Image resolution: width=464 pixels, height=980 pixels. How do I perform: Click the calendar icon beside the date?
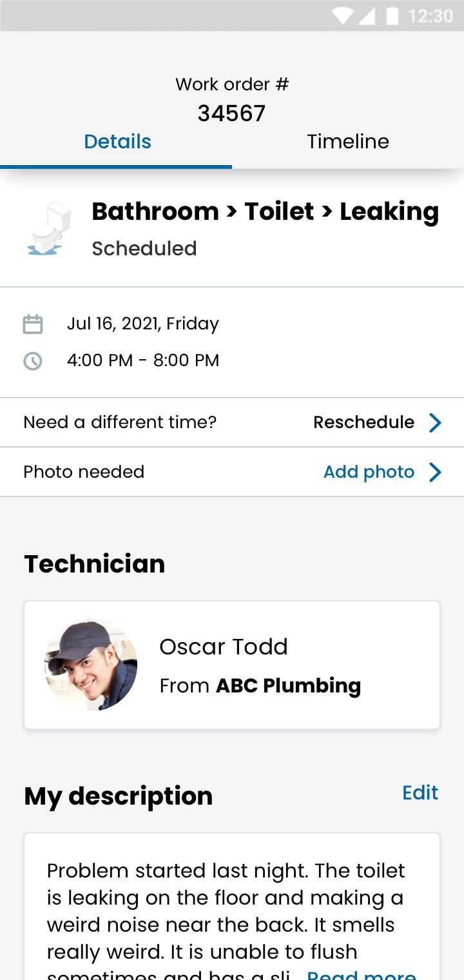click(33, 324)
